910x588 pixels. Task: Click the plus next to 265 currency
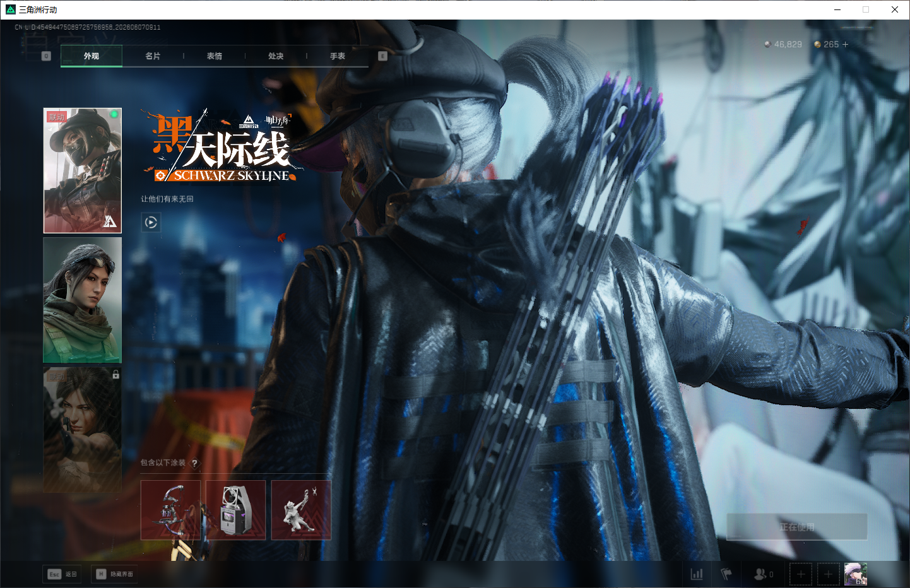[x=845, y=44]
